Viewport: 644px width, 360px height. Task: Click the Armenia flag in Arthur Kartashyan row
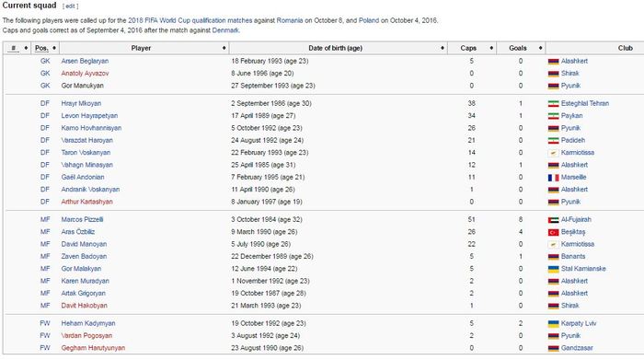[x=553, y=203]
